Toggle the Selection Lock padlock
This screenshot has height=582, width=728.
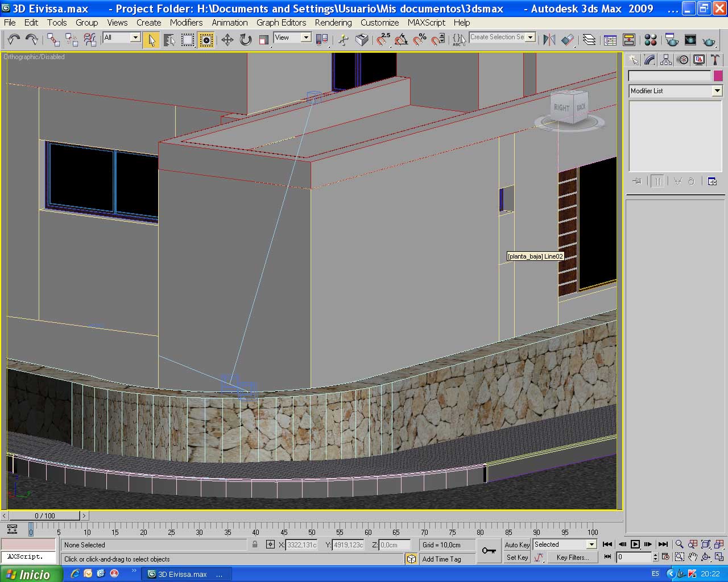tap(255, 544)
